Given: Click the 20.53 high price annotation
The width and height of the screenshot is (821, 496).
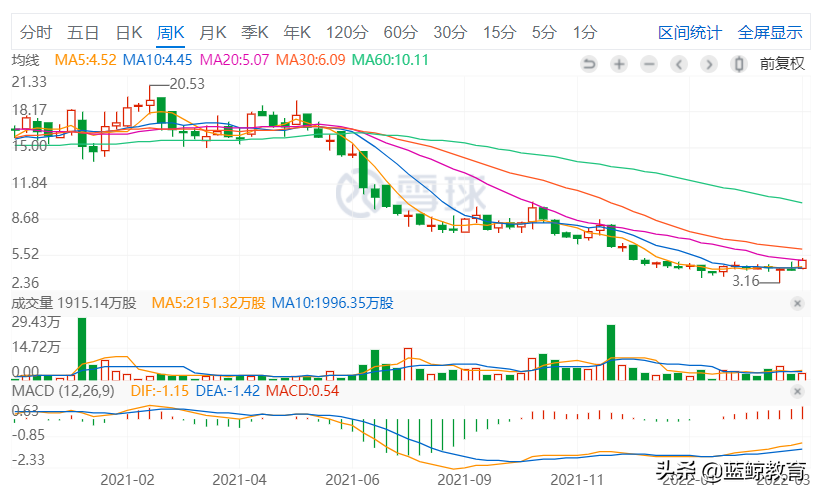Looking at the screenshot, I should pyautogui.click(x=187, y=84).
